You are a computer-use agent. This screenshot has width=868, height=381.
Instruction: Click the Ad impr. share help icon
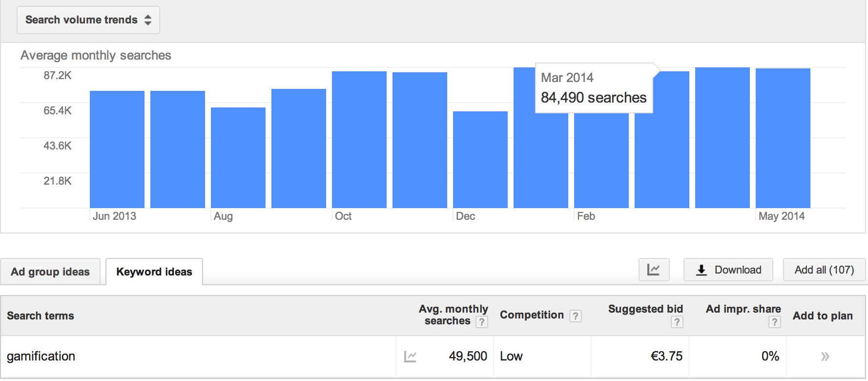click(x=774, y=322)
